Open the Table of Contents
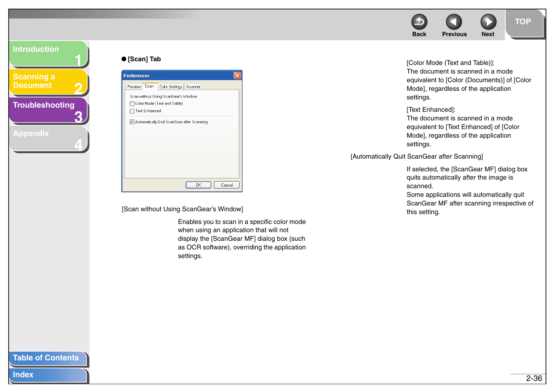This screenshot has height=392, width=555. [48, 358]
